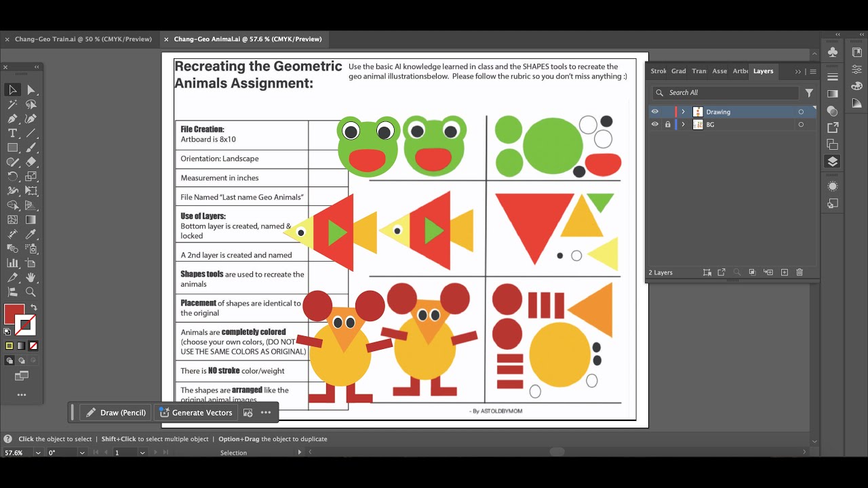Create new layer with plus icon
The height and width of the screenshot is (488, 868).
point(785,272)
